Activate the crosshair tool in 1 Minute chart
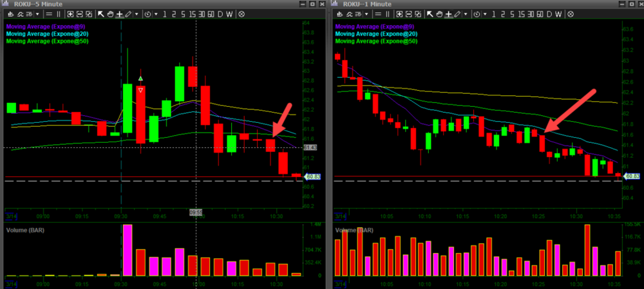Image resolution: width=644 pixels, height=289 pixels. [x=448, y=14]
